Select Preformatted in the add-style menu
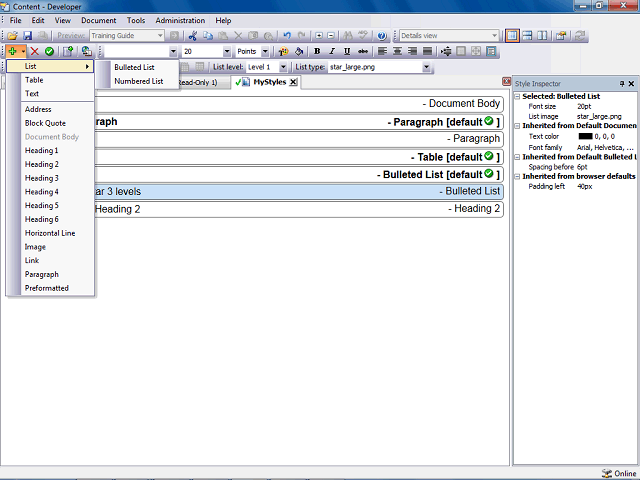Viewport: 640px width, 480px height. coord(47,288)
